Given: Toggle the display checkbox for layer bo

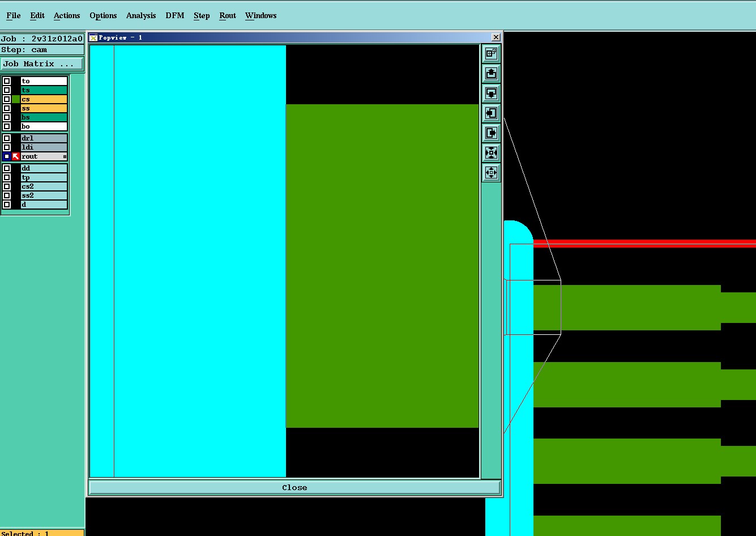Looking at the screenshot, I should 7,126.
